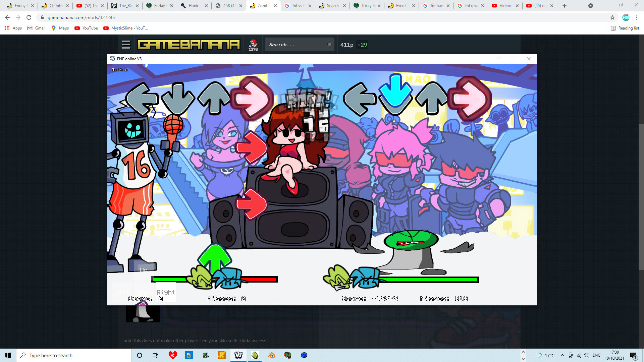Open the tab search dropdown in Chrome
This screenshot has width=644, height=362.
[590, 5]
